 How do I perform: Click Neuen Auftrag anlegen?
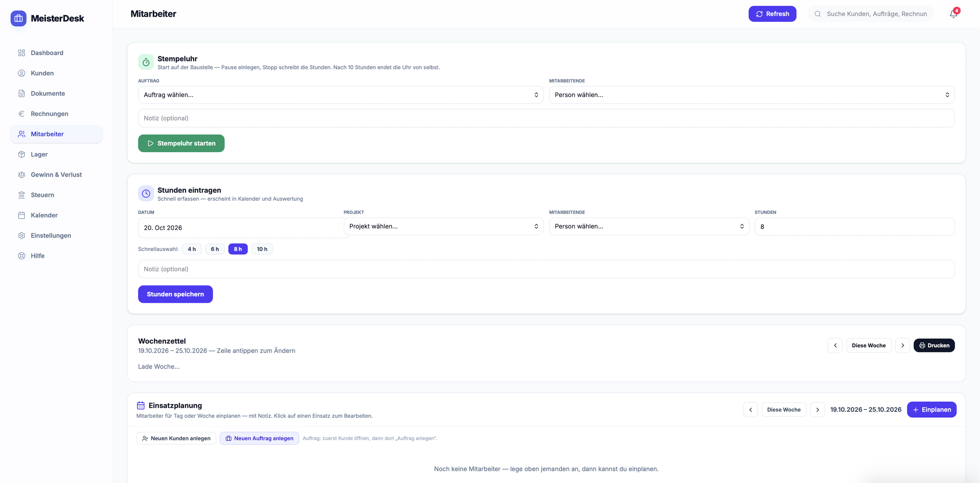(x=259, y=438)
